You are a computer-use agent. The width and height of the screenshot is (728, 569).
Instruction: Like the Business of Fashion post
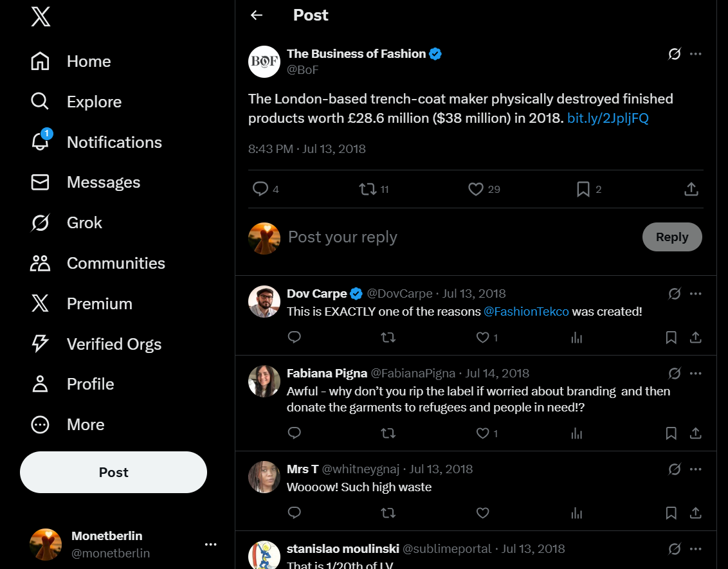point(476,189)
